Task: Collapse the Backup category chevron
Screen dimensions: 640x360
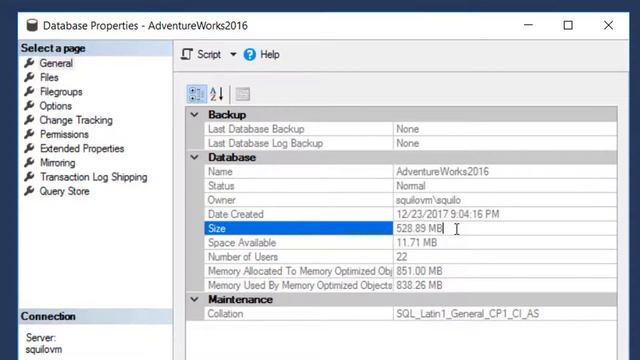Action: click(195, 115)
